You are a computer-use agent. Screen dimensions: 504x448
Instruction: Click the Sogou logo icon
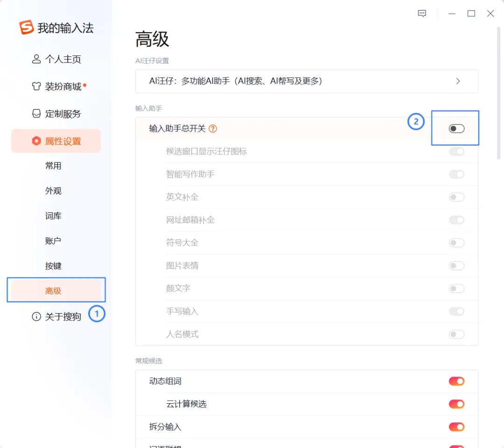pos(26,27)
